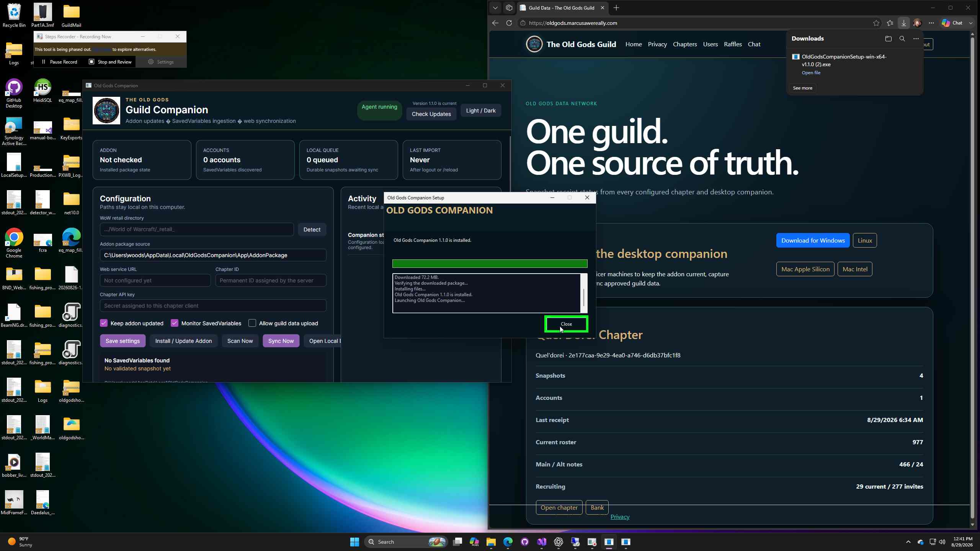Click Save settings in Guild Companion
Viewport: 980px width, 551px height.
pyautogui.click(x=122, y=341)
